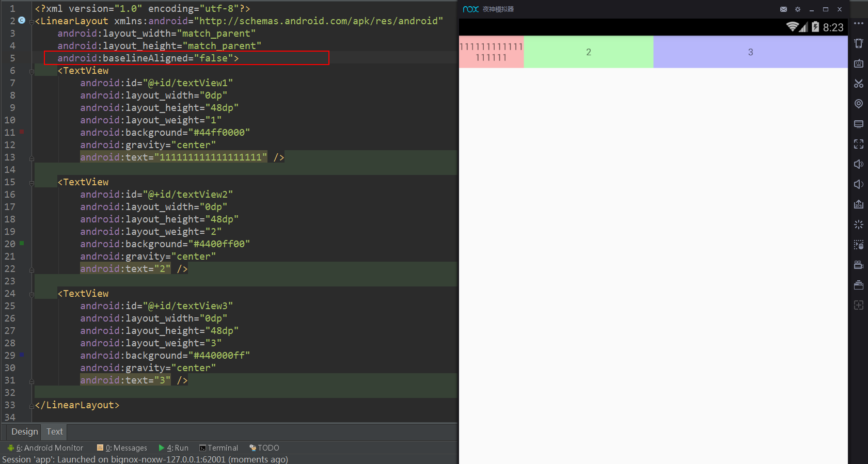Click the background "#44ff0000" value on line 11
Image resolution: width=868 pixels, height=464 pixels.
219,132
